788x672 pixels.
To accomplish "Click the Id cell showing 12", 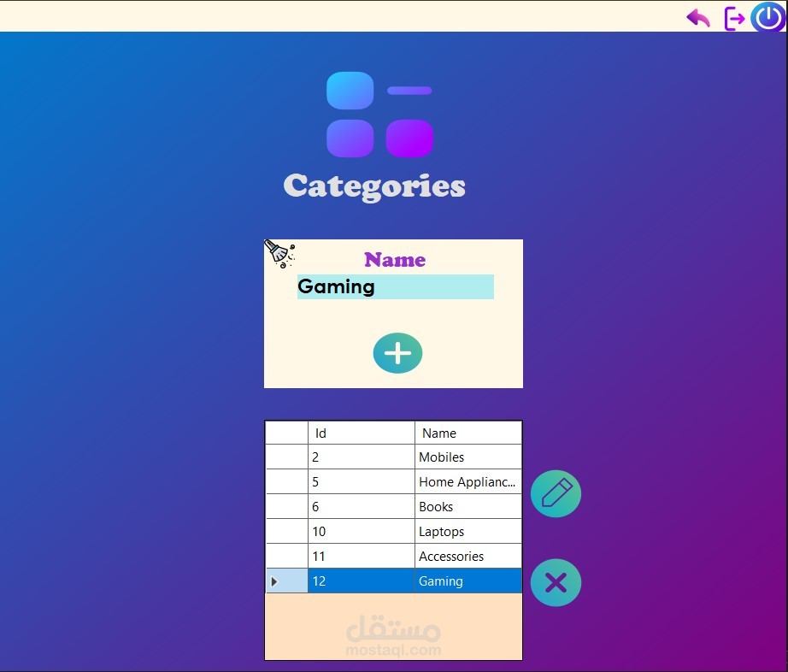I will click(x=362, y=581).
